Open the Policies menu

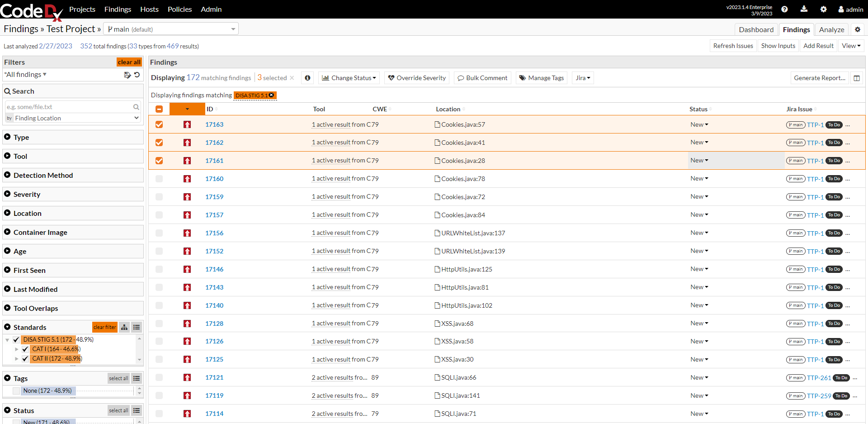[x=180, y=9]
